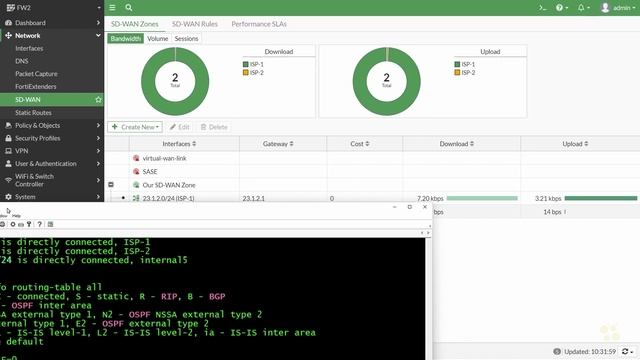This screenshot has width=640, height=360.
Task: Click the SASE zone icon
Action: (136, 171)
